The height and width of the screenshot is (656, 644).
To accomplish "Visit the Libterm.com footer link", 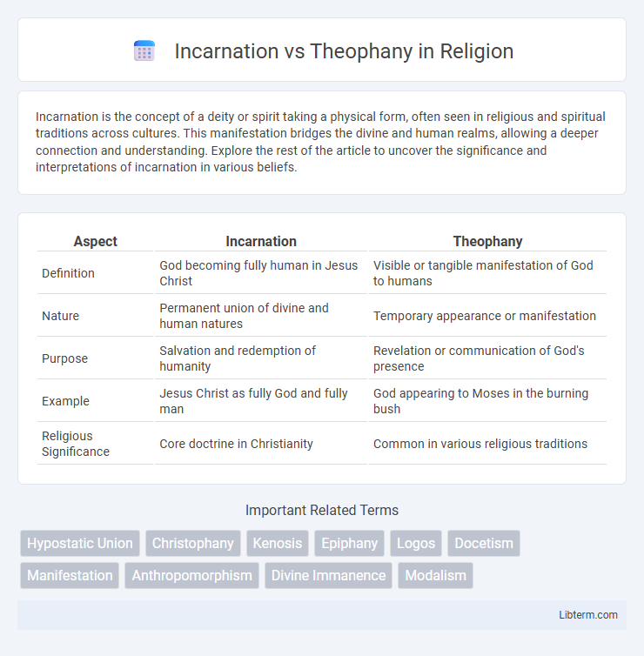I will click(588, 614).
